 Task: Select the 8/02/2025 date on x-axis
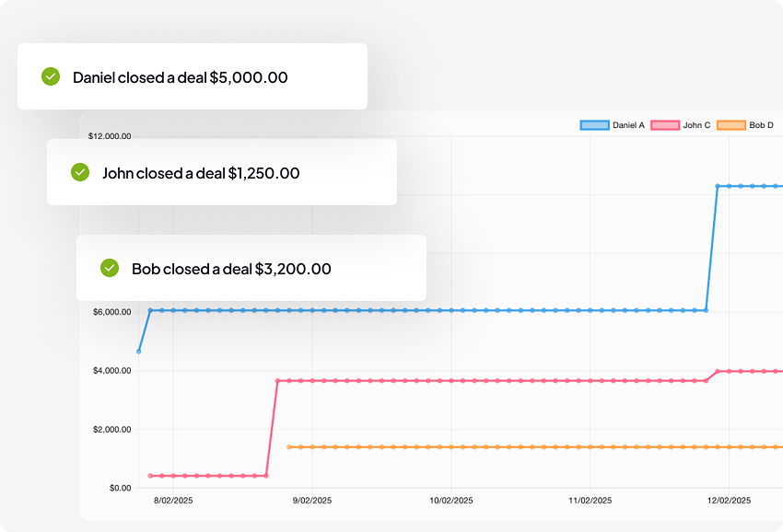[173, 503]
